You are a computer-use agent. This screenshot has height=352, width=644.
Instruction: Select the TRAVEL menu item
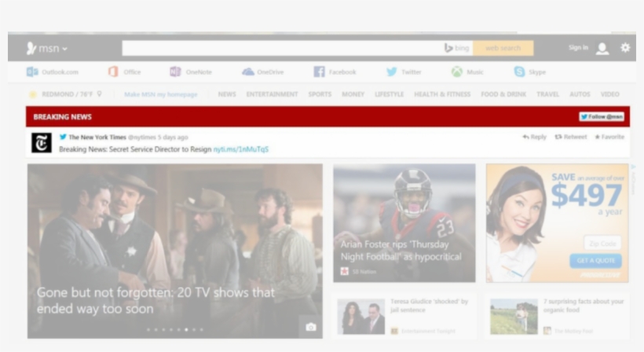coord(547,94)
